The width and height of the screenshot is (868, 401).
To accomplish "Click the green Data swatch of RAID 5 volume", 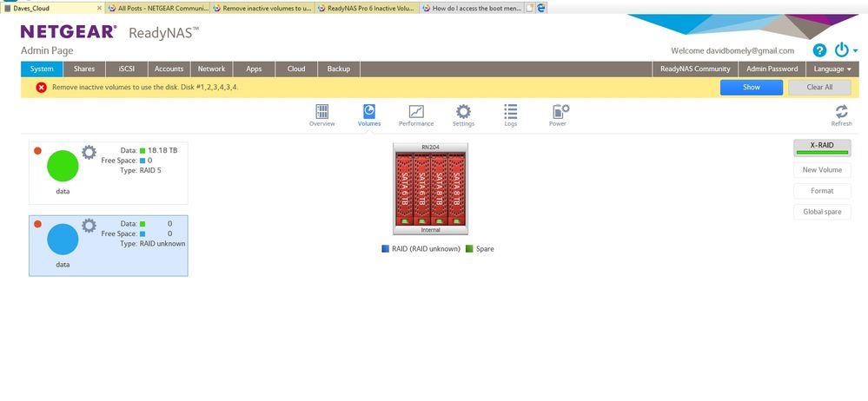I will (142, 150).
